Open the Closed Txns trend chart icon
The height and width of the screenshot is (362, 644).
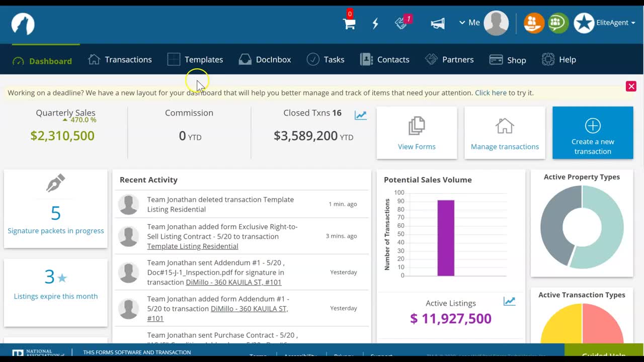361,115
